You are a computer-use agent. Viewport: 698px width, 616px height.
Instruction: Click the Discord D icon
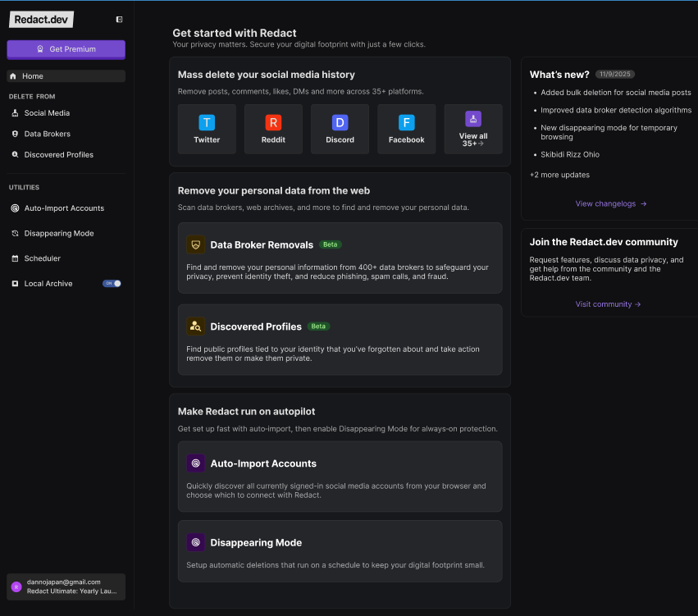340,122
